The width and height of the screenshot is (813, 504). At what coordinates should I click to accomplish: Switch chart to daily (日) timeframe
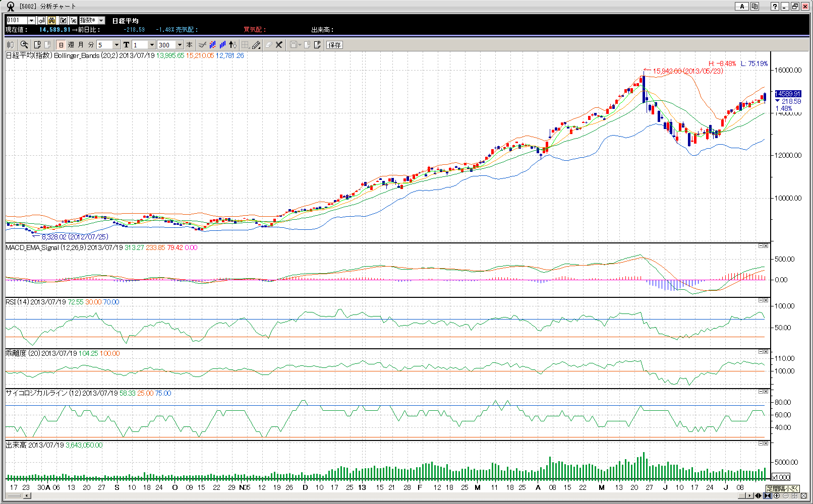point(62,45)
